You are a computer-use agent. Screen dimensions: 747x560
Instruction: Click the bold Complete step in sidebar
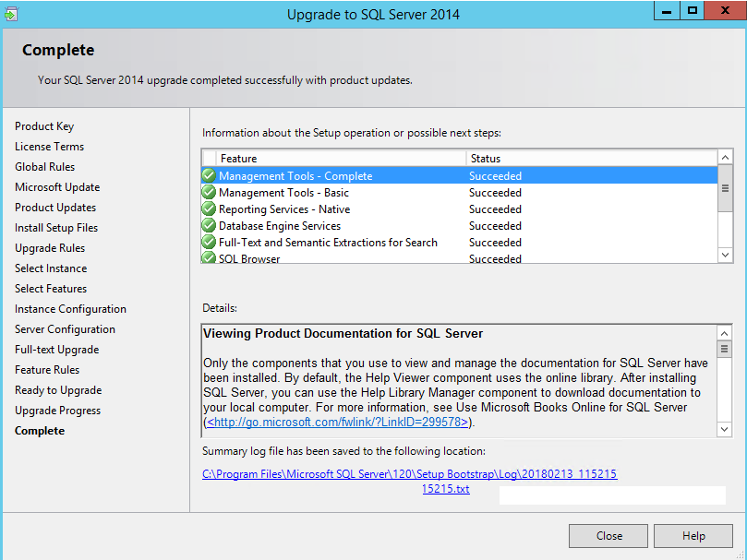40,431
